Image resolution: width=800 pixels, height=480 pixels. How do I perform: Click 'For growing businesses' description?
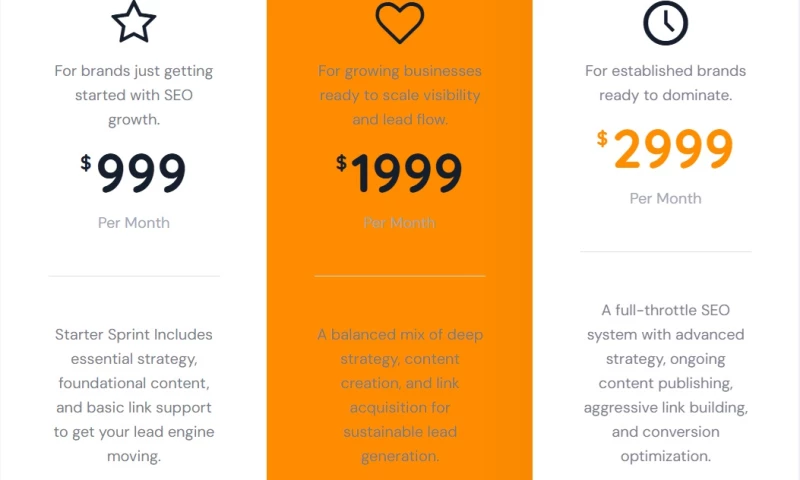(x=399, y=95)
